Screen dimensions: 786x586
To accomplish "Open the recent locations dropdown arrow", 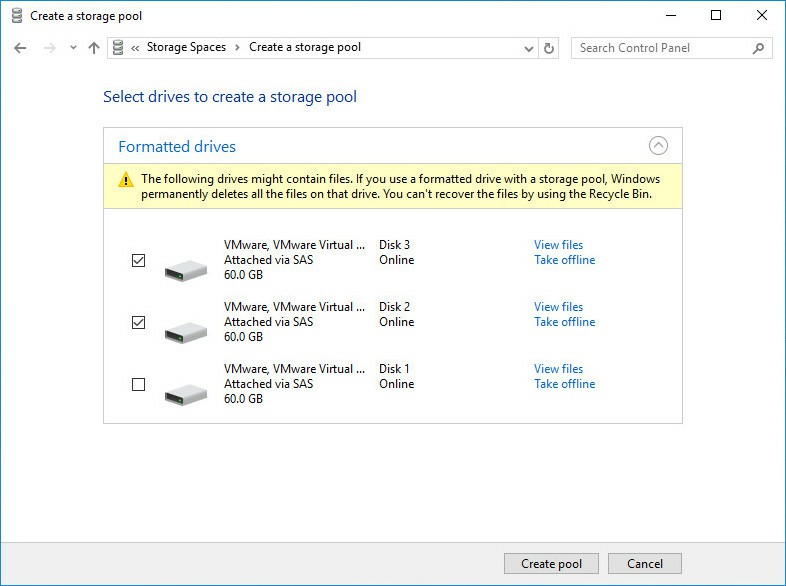I will tap(73, 48).
